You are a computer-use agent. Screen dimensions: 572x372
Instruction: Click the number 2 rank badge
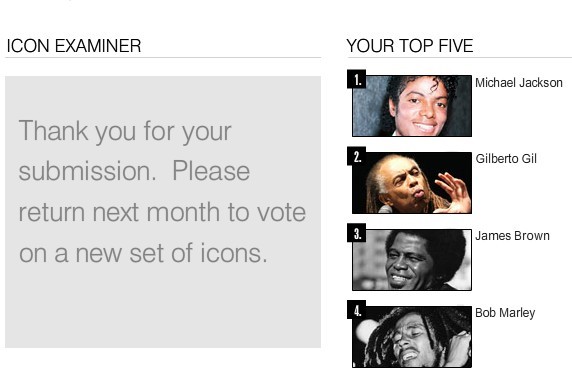357,156
